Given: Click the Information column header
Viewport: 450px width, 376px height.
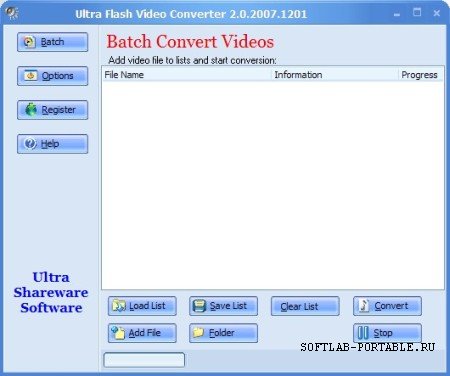Looking at the screenshot, I should (x=335, y=75).
